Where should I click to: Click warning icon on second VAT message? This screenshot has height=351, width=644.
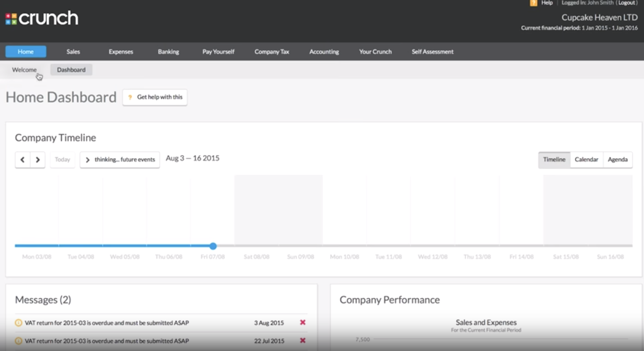point(18,341)
